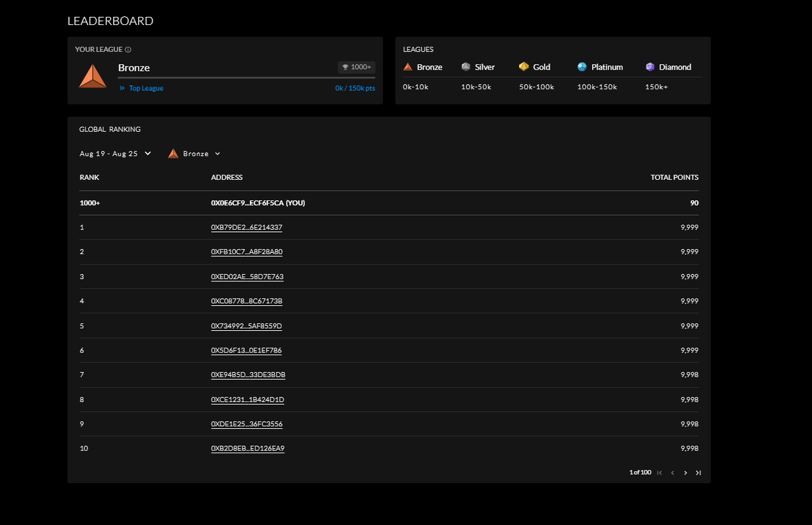Click the large Bronze league pyramid emblem
This screenshot has height=525, width=812.
point(93,76)
